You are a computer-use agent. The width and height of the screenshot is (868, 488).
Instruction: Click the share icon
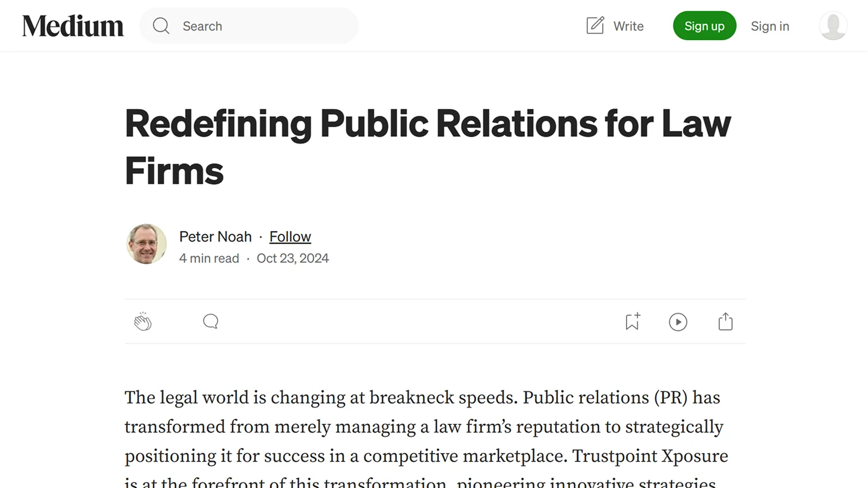click(x=725, y=322)
